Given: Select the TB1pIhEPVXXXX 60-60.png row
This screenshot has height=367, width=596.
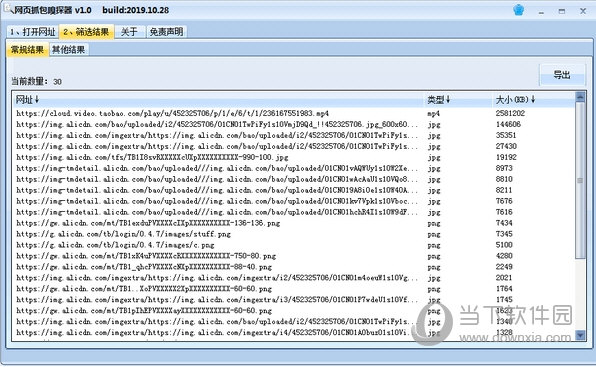Looking at the screenshot, I should coord(294,311).
